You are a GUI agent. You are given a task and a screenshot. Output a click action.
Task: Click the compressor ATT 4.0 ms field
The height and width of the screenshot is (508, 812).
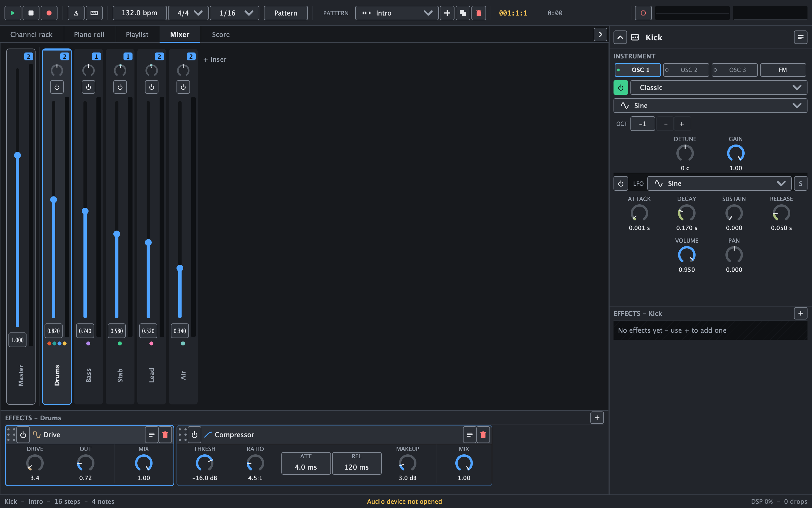[306, 463]
